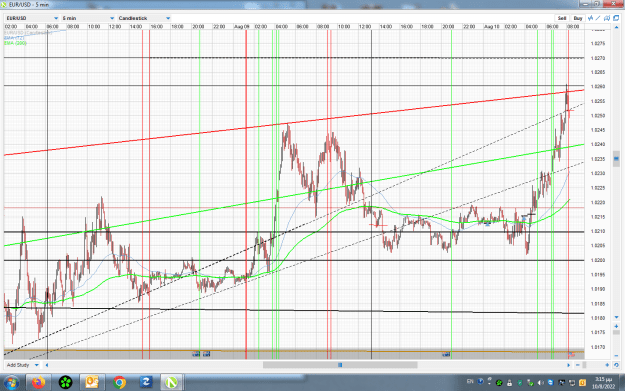625x391 pixels.
Task: Open the Windows Start button
Action: [12, 383]
